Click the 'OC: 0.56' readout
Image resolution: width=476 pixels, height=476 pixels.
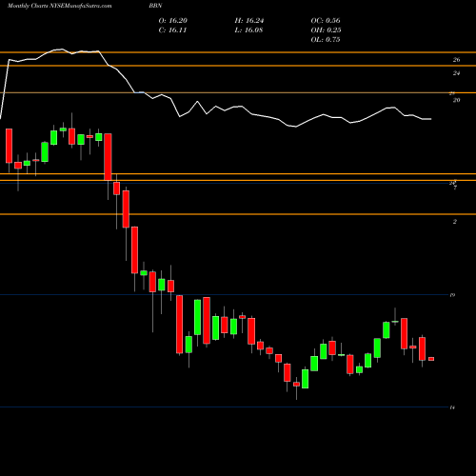pos(326,21)
